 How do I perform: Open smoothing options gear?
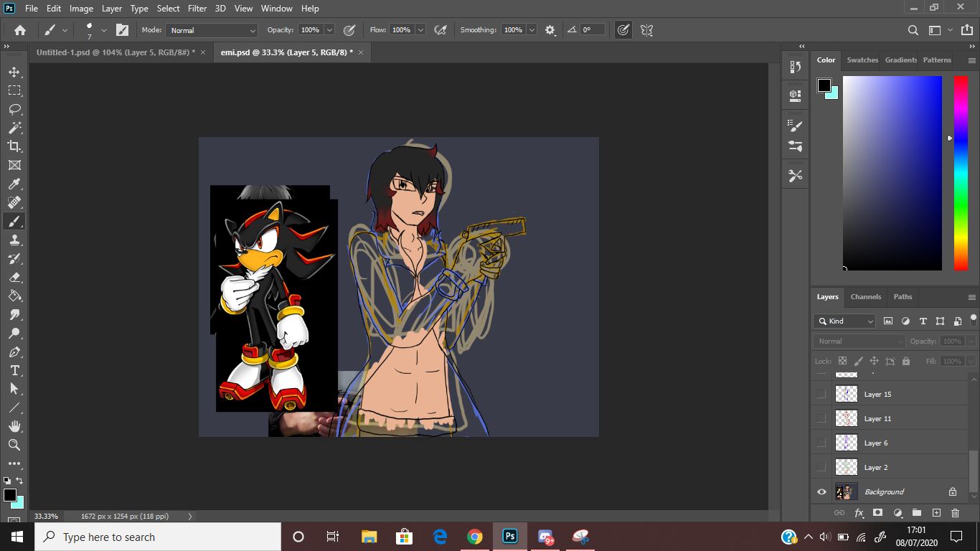point(550,30)
